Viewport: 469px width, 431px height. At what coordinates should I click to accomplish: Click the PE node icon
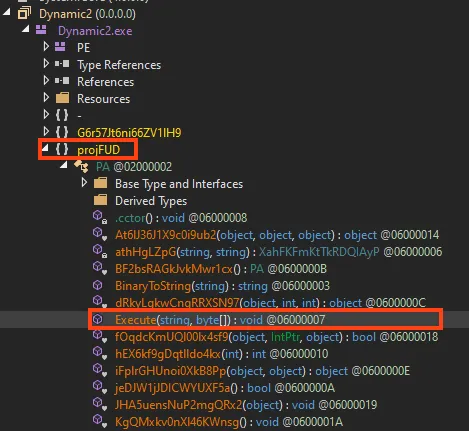point(60,47)
